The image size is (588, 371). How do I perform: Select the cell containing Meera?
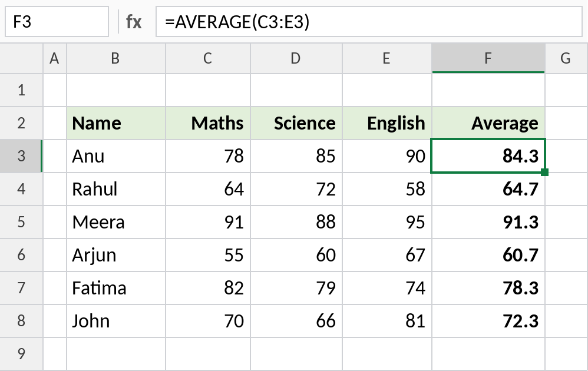(116, 222)
